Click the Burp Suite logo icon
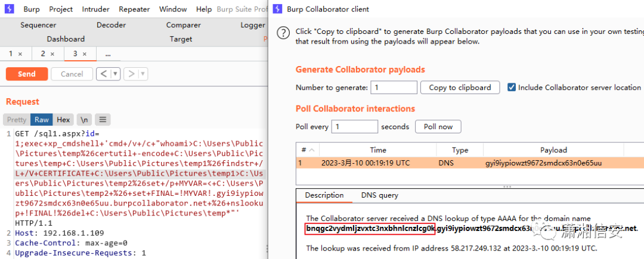The height and width of the screenshot is (259, 644). tap(9, 8)
